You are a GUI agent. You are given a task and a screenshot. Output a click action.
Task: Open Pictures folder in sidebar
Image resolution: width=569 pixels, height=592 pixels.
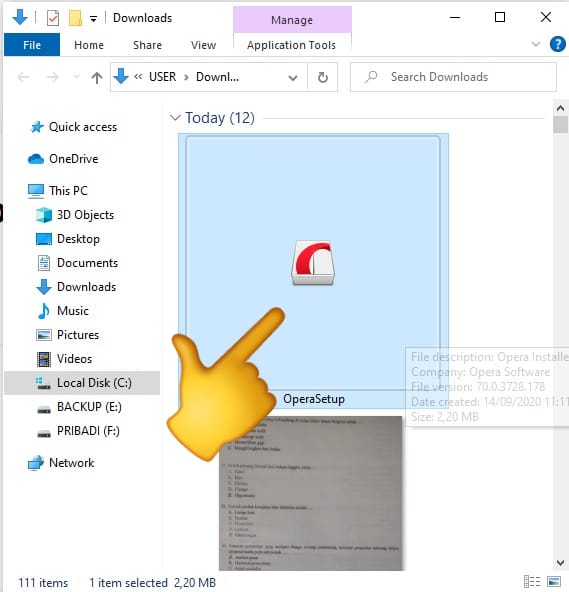point(78,335)
